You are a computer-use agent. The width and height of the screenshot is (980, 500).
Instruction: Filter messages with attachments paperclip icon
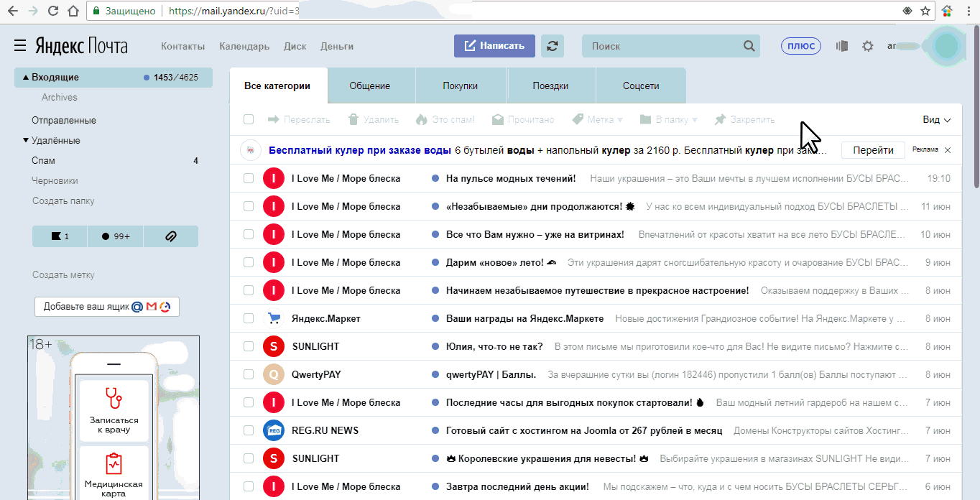pyautogui.click(x=170, y=236)
